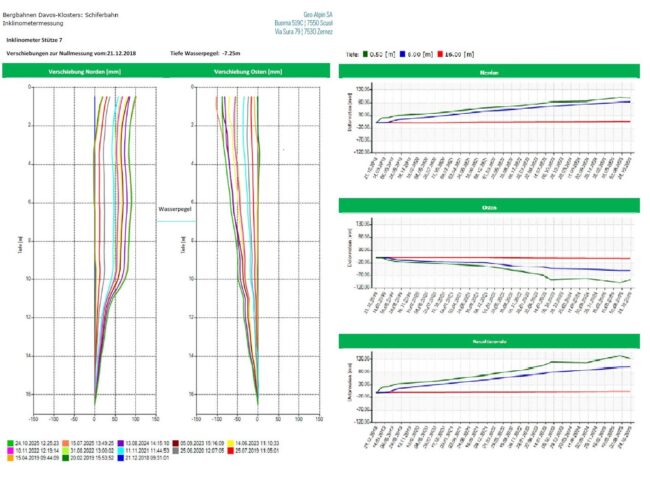Select the 11.11.2021 cyan legend marker

[x=120, y=449]
